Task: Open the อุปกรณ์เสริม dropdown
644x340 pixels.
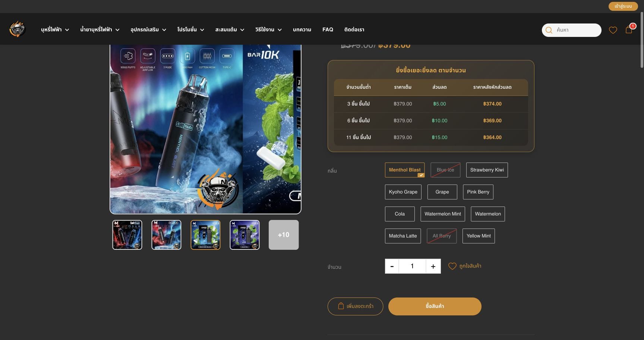Action: pyautogui.click(x=148, y=29)
